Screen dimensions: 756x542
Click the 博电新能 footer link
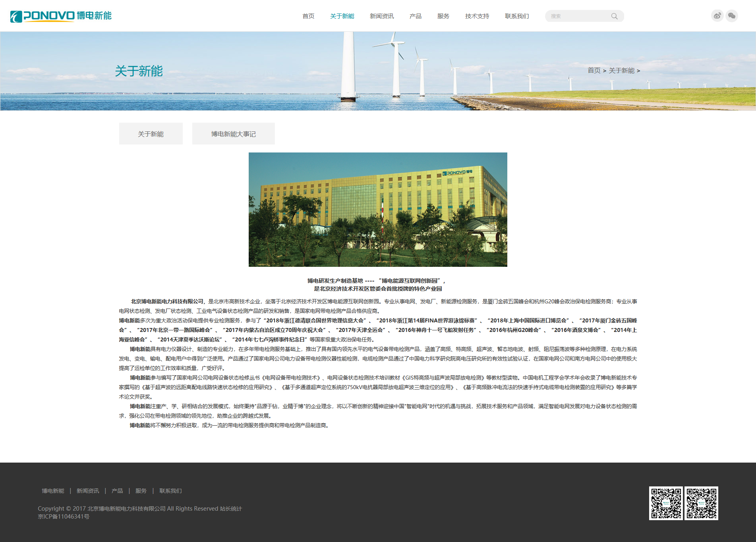point(53,491)
